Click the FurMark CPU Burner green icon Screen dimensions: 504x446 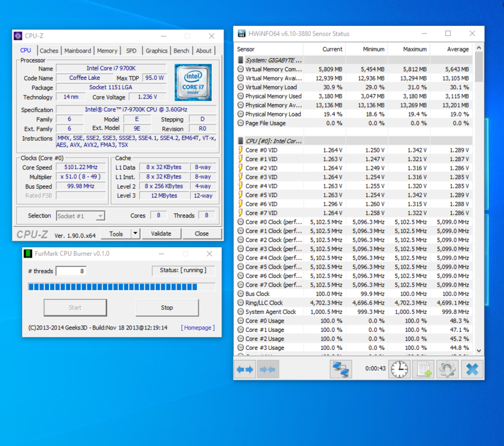(x=28, y=254)
